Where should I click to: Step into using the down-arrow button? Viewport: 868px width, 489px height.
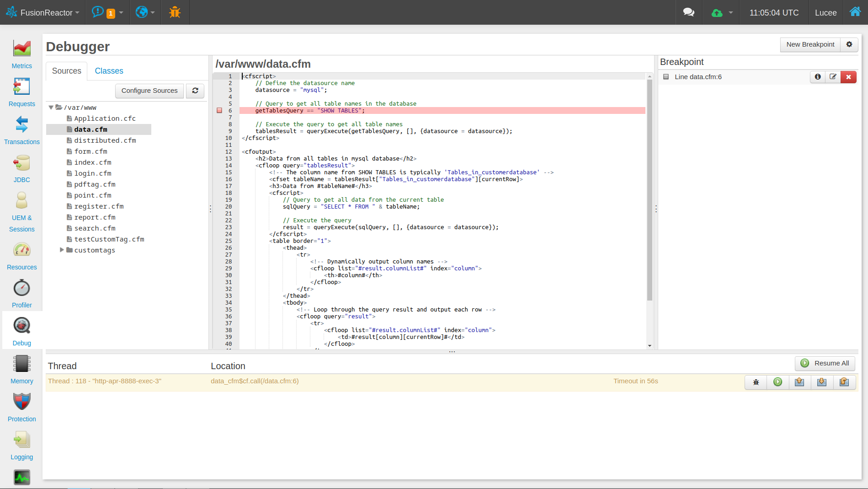pyautogui.click(x=822, y=382)
